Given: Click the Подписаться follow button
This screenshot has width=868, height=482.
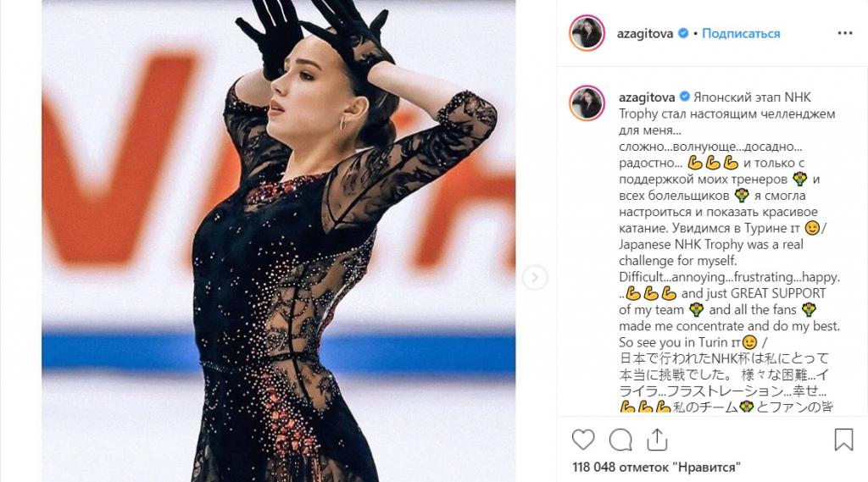Looking at the screenshot, I should click(741, 33).
